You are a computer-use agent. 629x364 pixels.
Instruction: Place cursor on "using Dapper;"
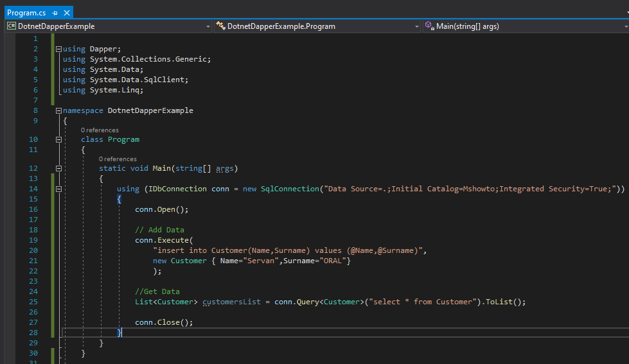[x=92, y=49]
